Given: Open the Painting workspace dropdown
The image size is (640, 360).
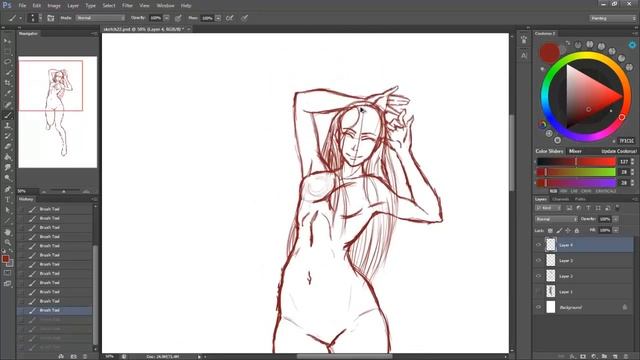Looking at the screenshot, I should (x=612, y=18).
